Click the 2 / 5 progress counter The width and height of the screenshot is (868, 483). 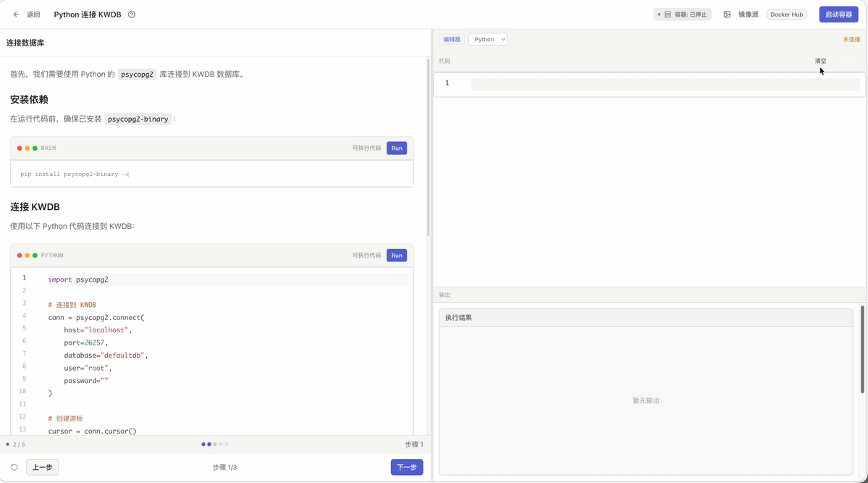click(x=19, y=444)
